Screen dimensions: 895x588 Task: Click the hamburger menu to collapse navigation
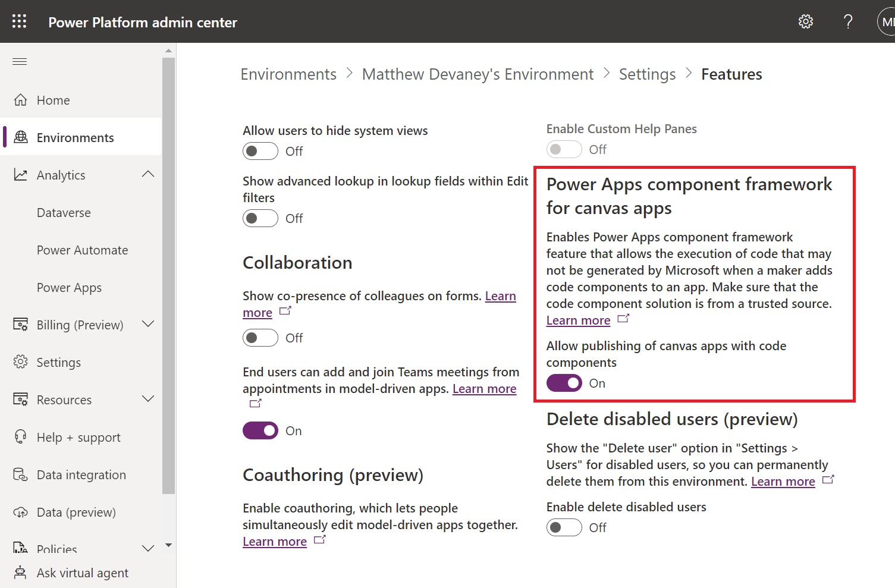point(20,61)
